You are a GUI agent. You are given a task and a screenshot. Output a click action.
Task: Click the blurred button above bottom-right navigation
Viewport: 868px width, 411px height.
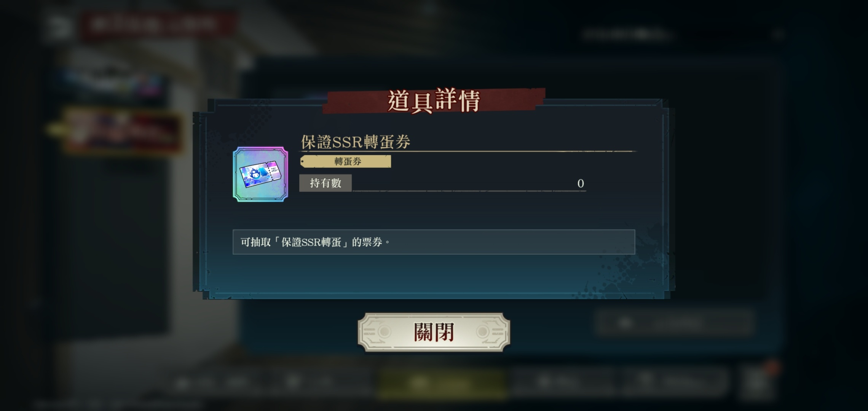(x=674, y=323)
